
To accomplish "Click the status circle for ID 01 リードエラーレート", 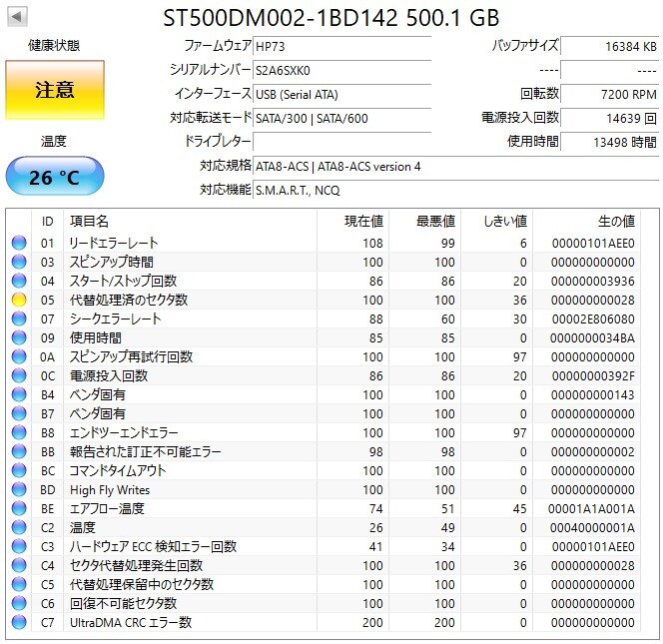I will (x=19, y=243).
